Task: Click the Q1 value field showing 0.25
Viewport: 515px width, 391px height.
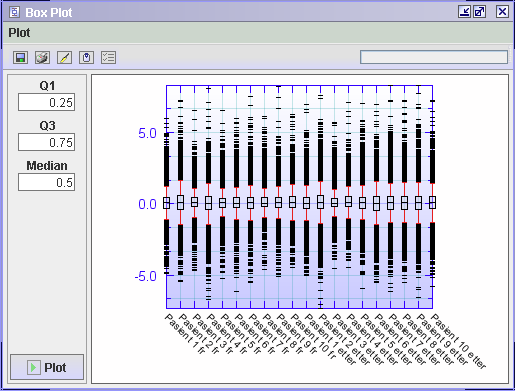Action: click(46, 102)
